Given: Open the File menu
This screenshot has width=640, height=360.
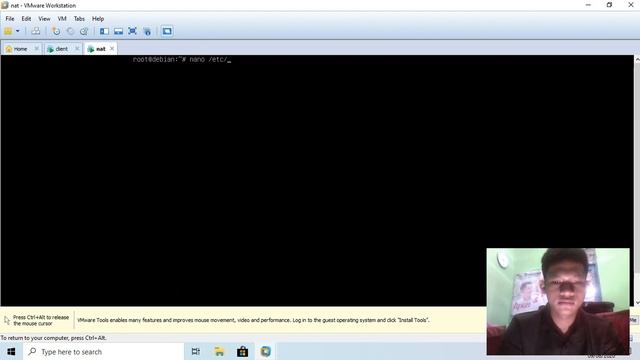Looking at the screenshot, I should [x=10, y=19].
